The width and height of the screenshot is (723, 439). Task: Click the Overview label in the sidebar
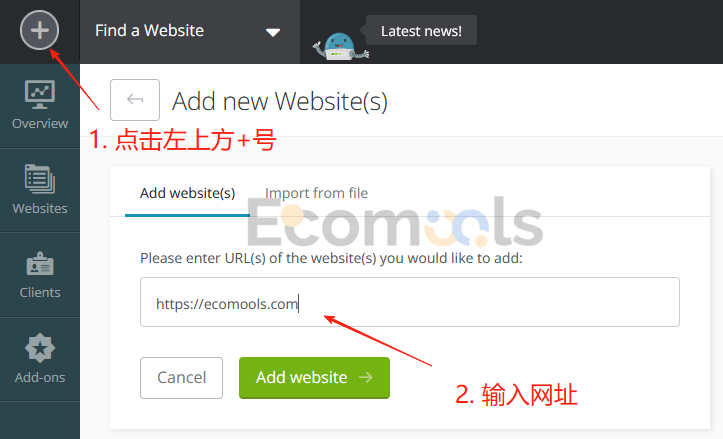(x=40, y=124)
